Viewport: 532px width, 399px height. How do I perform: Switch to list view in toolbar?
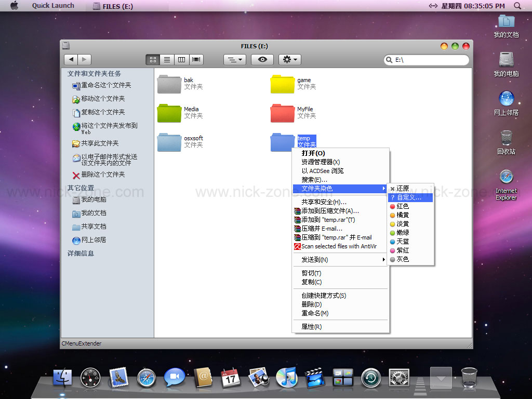167,60
